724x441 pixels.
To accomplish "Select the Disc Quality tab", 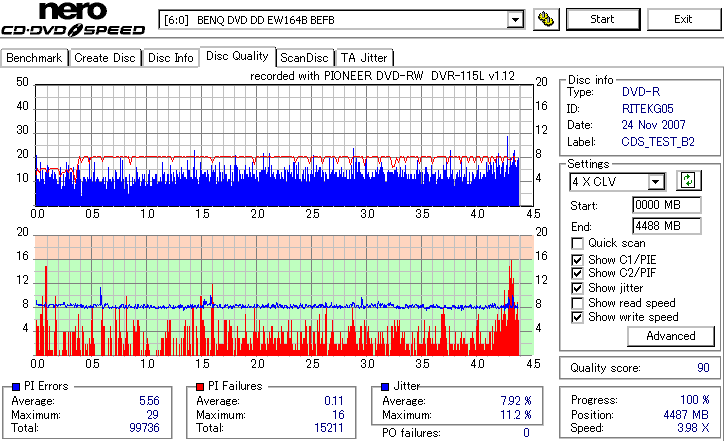I will tap(237, 56).
